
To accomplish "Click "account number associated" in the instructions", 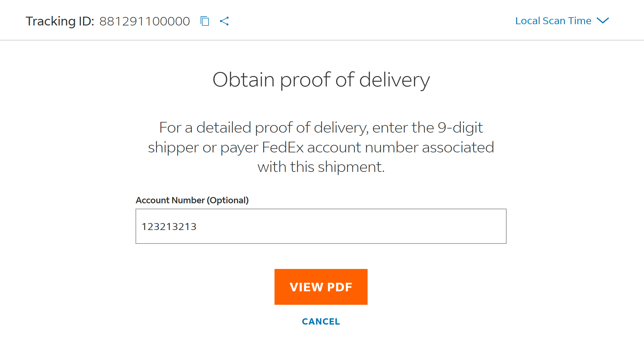I will click(400, 147).
